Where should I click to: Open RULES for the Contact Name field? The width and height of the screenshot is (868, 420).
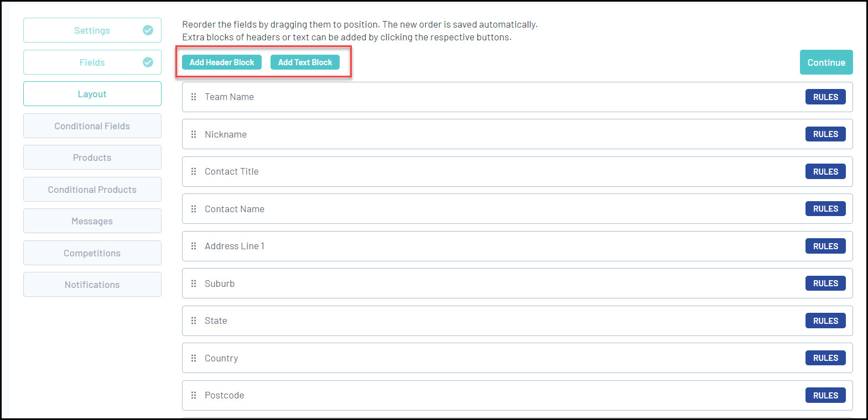pyautogui.click(x=825, y=209)
